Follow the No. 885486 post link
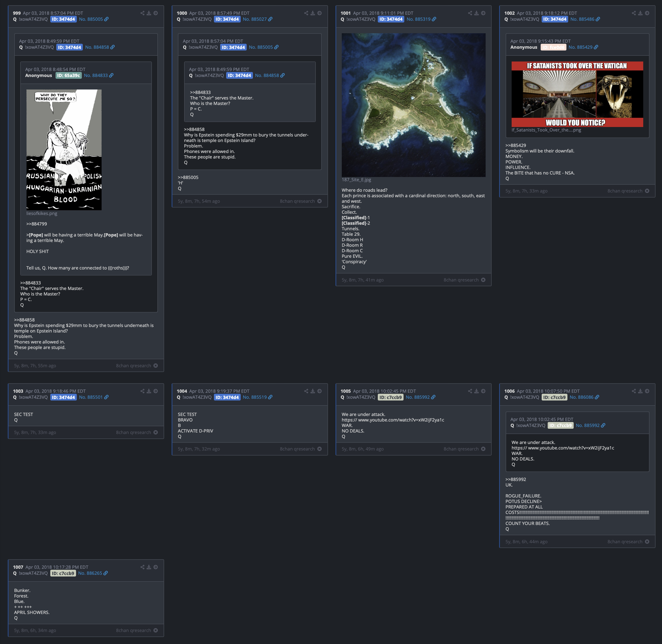This screenshot has width=662, height=644. click(x=582, y=19)
